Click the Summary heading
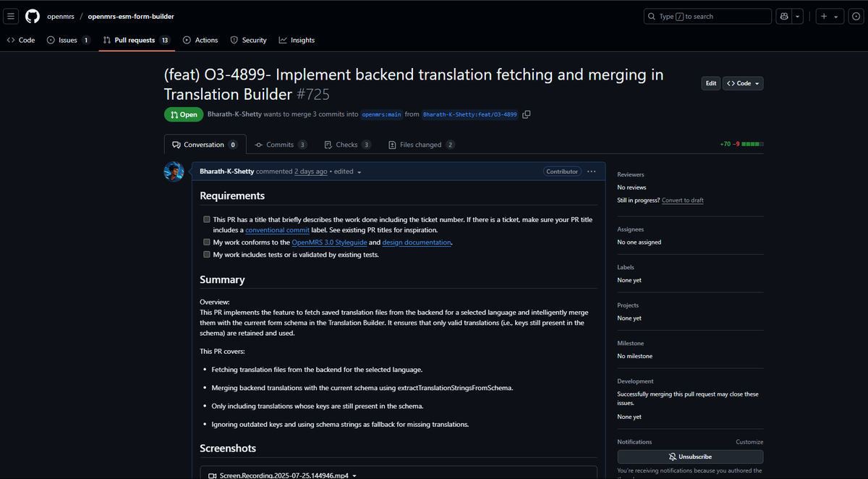868x479 pixels. click(222, 279)
